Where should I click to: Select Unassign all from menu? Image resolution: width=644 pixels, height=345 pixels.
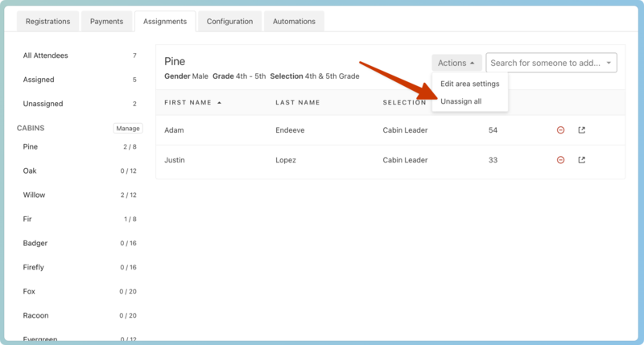(x=460, y=101)
